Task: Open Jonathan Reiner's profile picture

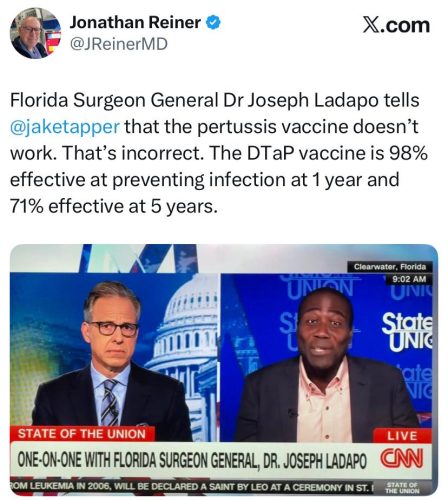Action: click(x=36, y=33)
